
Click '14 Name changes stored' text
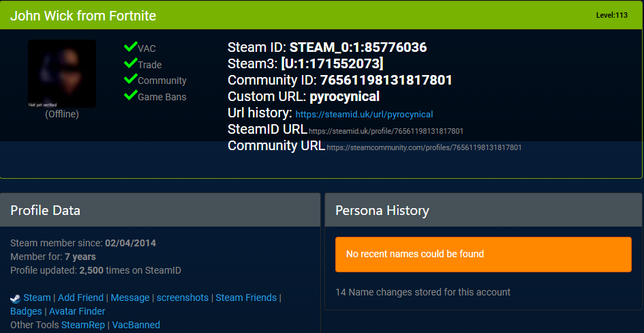coord(423,292)
